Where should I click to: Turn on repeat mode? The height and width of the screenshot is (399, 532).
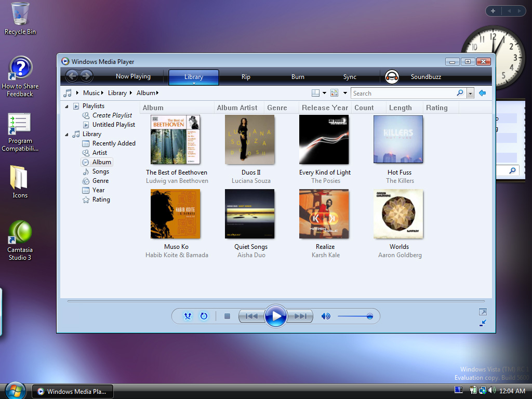pyautogui.click(x=203, y=316)
